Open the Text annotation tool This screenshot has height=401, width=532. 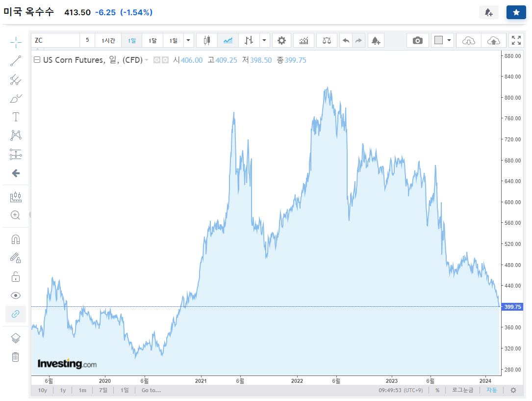tap(15, 117)
